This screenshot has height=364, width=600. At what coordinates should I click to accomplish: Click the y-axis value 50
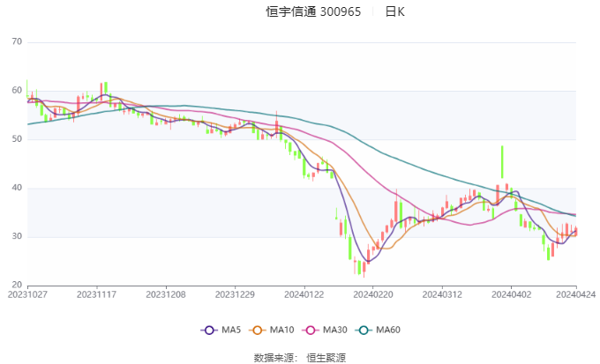click(x=18, y=138)
